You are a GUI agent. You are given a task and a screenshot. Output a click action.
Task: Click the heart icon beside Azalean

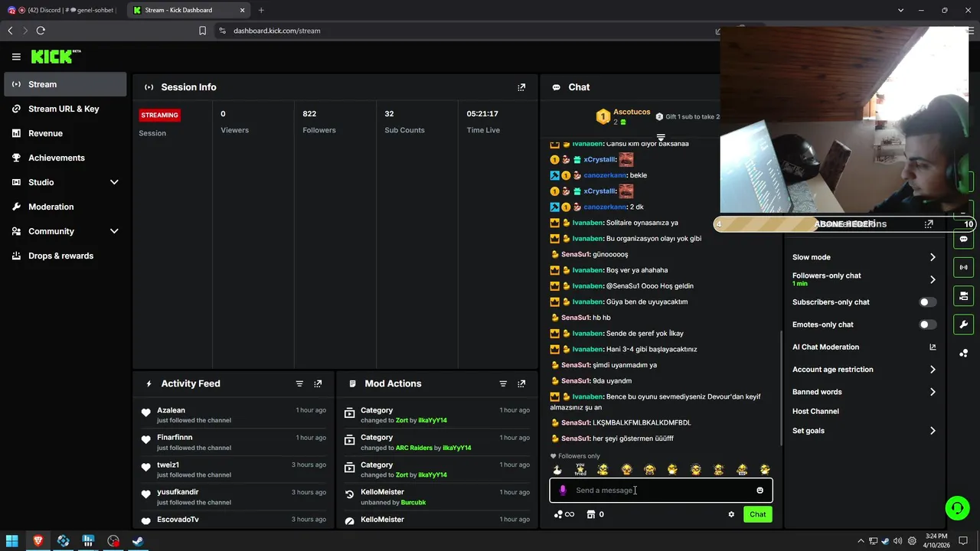point(145,413)
